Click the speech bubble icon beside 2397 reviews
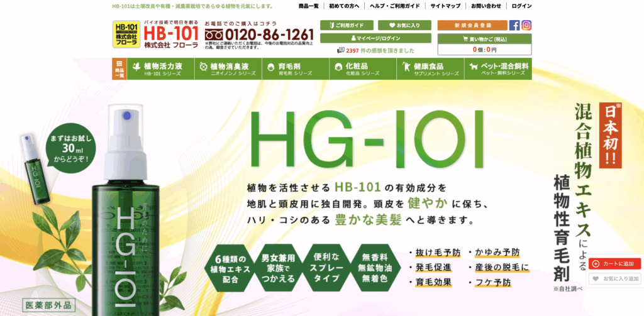The height and width of the screenshot is (316, 644). [340, 50]
